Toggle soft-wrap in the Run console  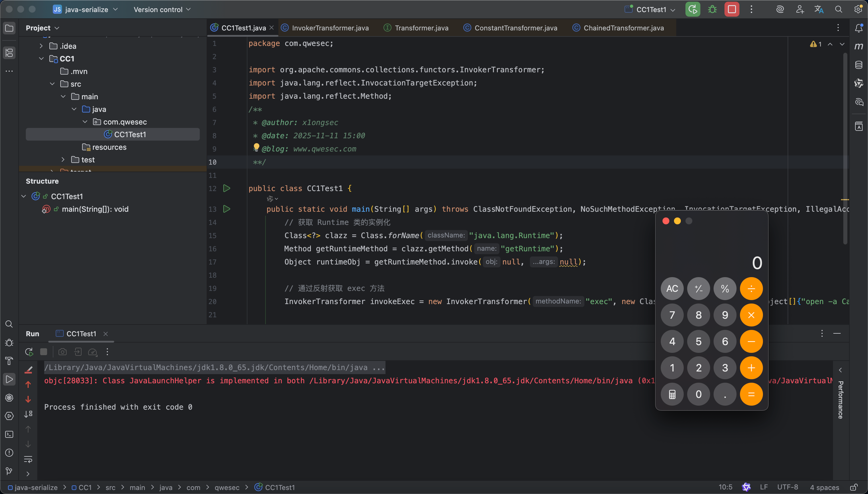click(x=28, y=459)
